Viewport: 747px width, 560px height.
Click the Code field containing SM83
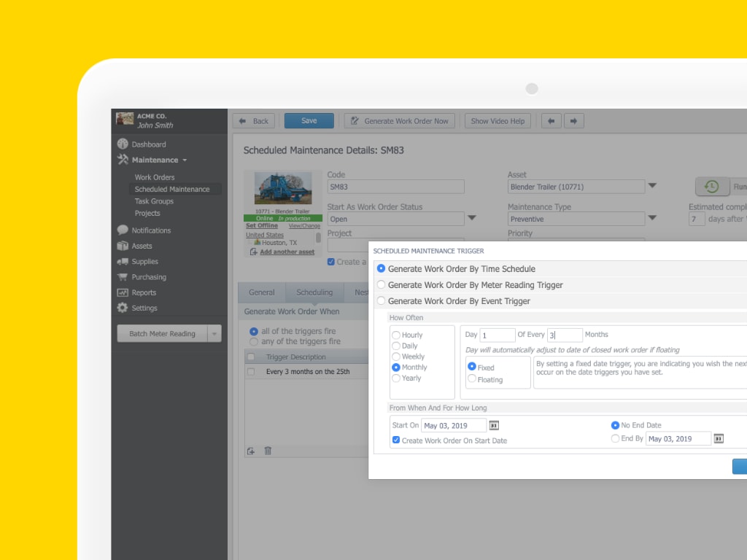(395, 187)
